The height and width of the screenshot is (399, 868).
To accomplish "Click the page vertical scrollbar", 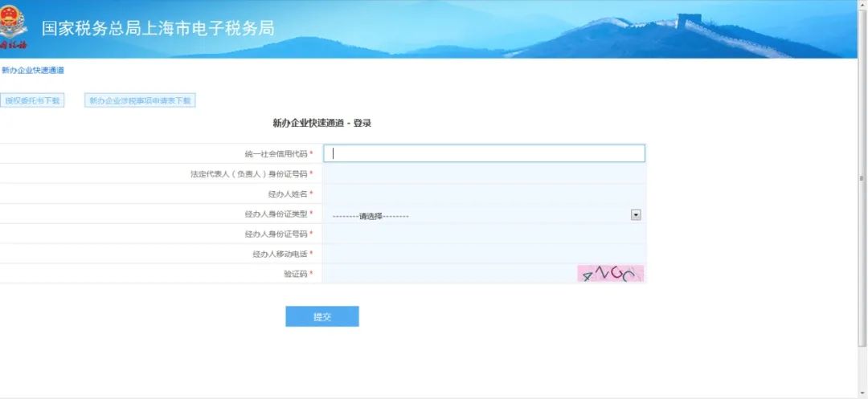I will [x=862, y=177].
